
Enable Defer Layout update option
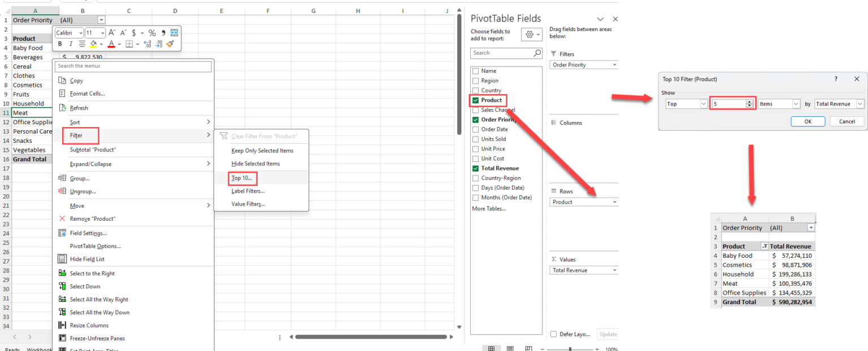[553, 334]
